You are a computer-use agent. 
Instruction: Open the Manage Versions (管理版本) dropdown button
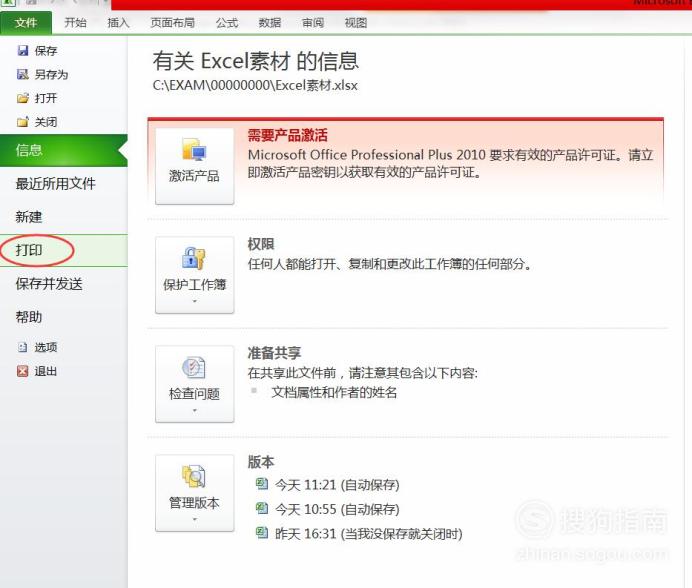coord(195,493)
